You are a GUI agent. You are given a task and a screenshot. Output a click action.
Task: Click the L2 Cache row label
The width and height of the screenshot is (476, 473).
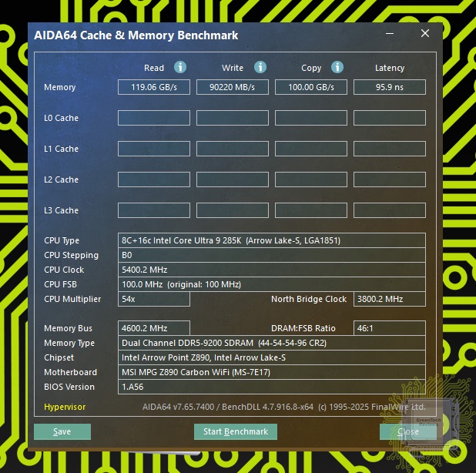coord(61,179)
